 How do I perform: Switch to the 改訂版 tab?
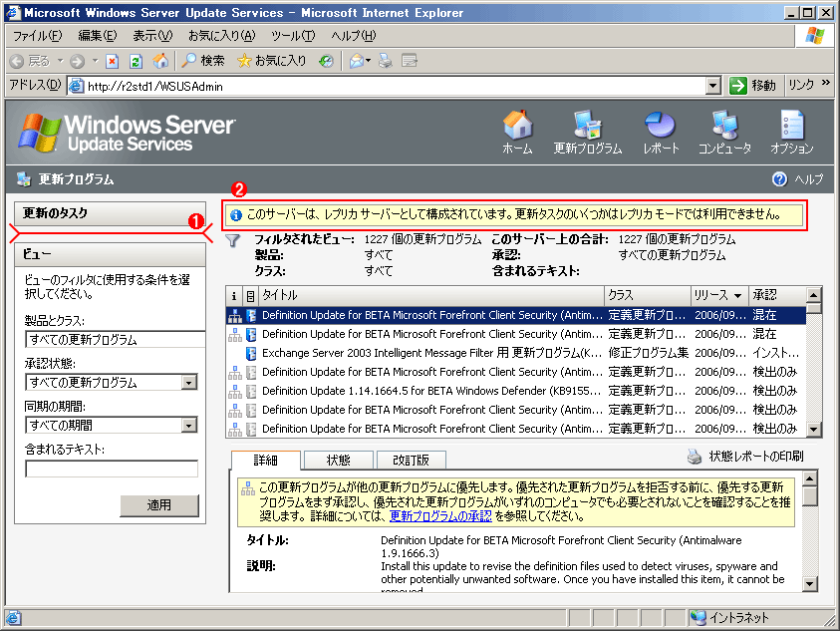click(411, 461)
